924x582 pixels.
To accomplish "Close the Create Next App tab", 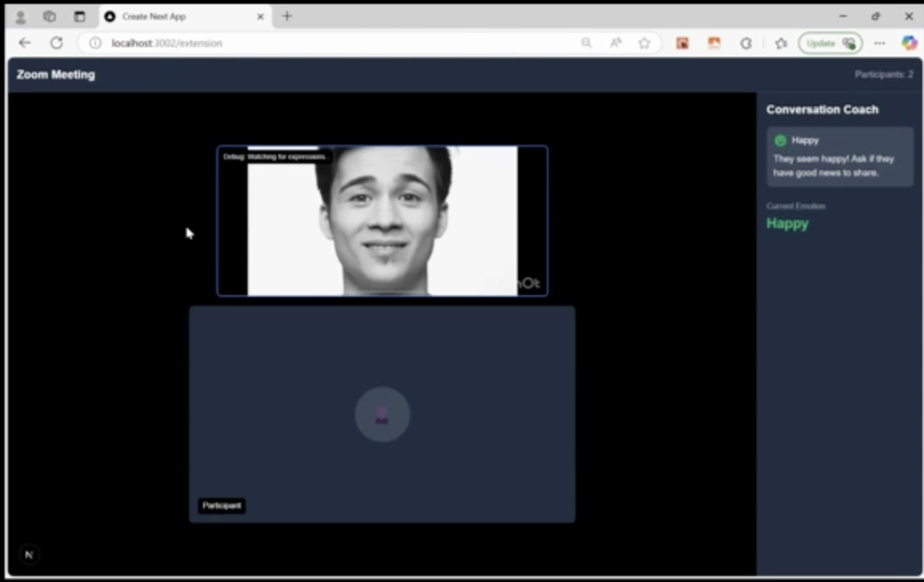I will tap(260, 17).
